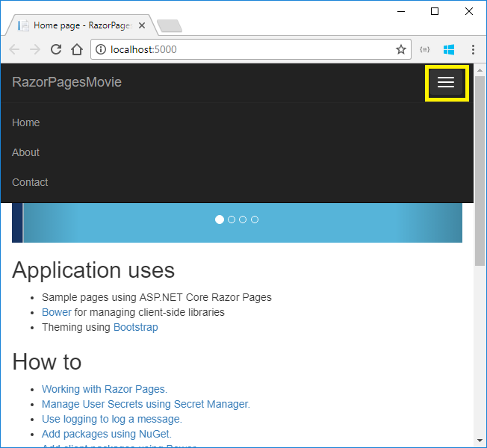Click the localhost:5000 address bar

[x=246, y=50]
